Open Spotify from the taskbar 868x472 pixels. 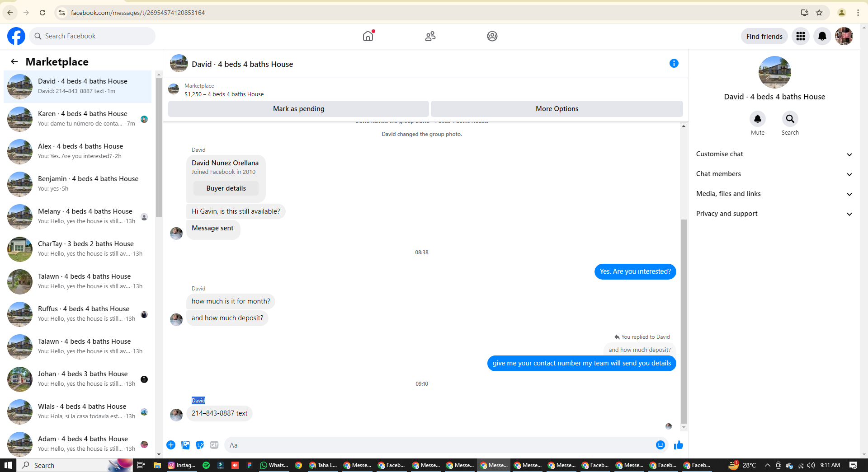point(206,465)
